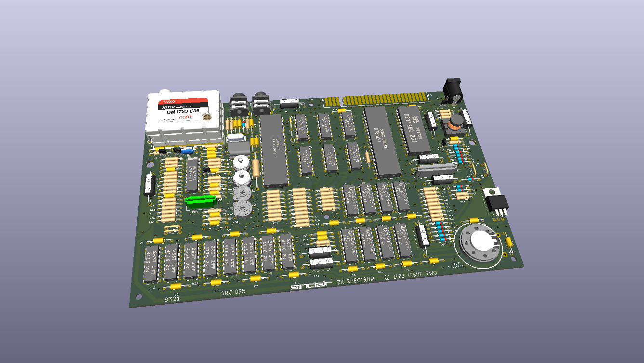
Task: Click the KB1 silkscreen label
Action: [x=196, y=212]
